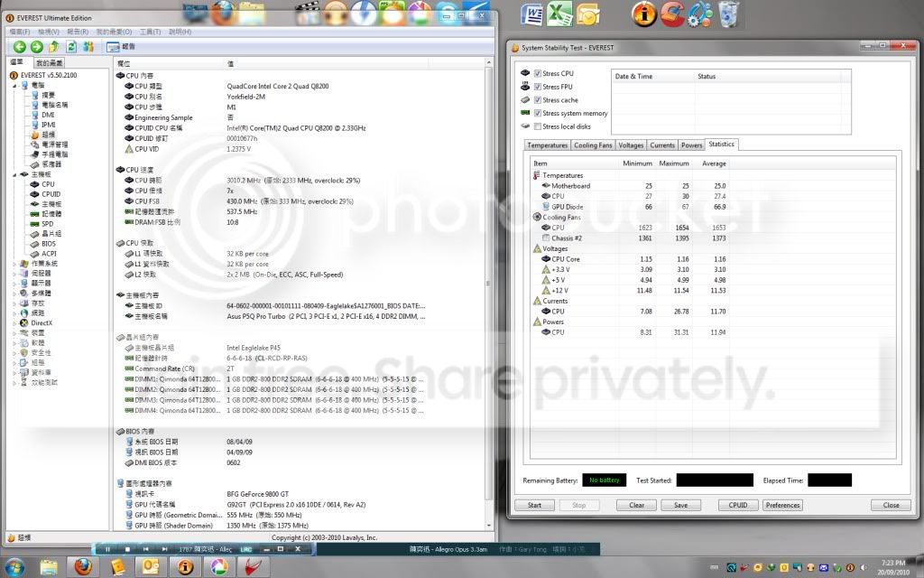Select SPD in the motherboard tree
The image size is (924, 578).
(47, 224)
